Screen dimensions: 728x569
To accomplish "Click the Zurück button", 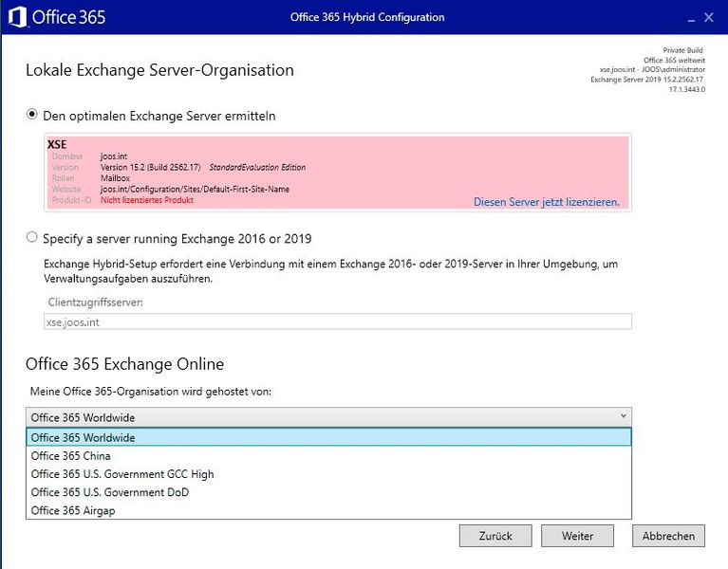I will tap(495, 536).
